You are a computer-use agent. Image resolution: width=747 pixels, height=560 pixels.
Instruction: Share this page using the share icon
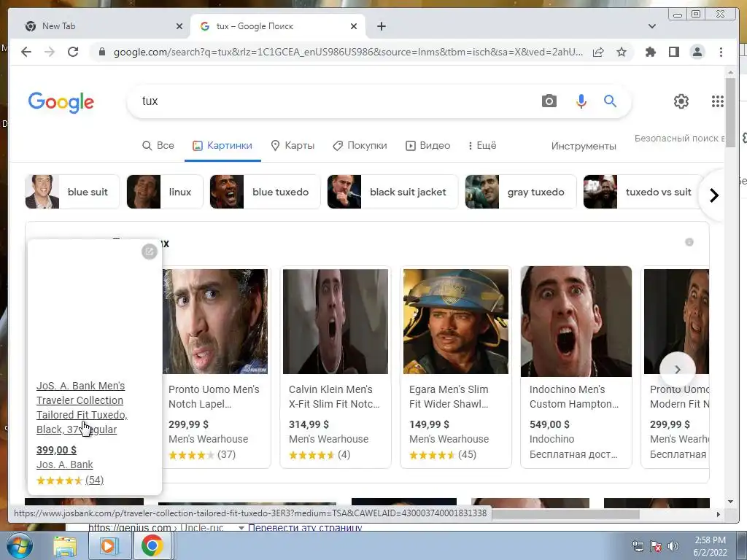click(598, 52)
